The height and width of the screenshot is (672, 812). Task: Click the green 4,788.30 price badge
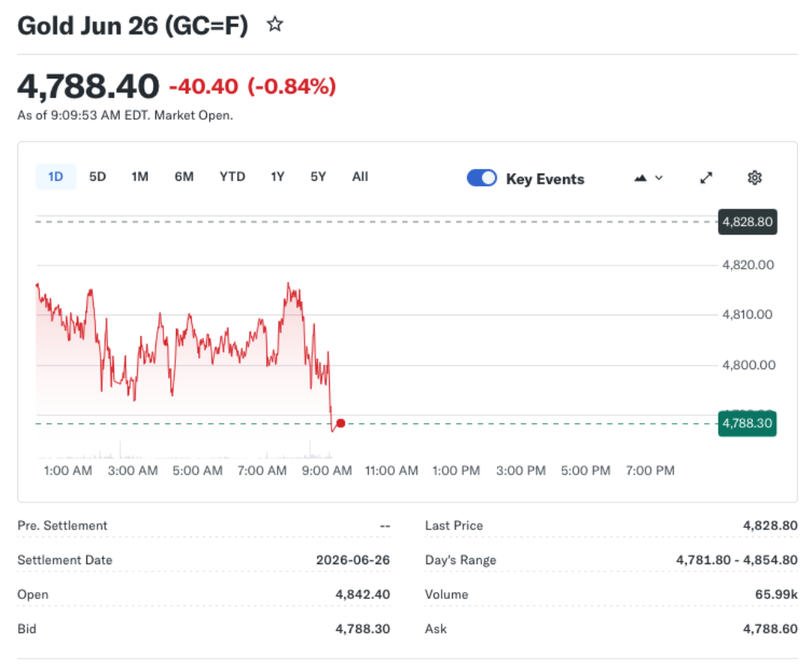(746, 424)
